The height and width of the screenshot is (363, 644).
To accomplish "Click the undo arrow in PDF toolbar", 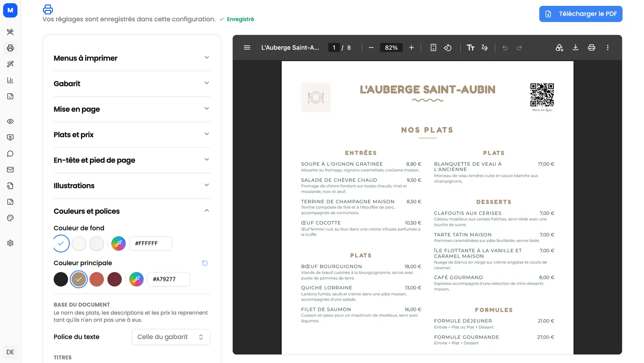I will click(x=505, y=47).
